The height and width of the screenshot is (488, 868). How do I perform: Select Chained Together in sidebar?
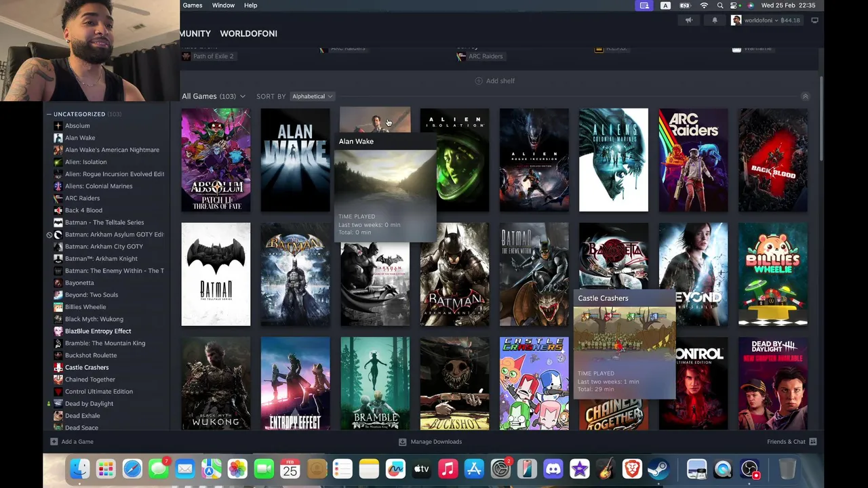[x=90, y=380]
